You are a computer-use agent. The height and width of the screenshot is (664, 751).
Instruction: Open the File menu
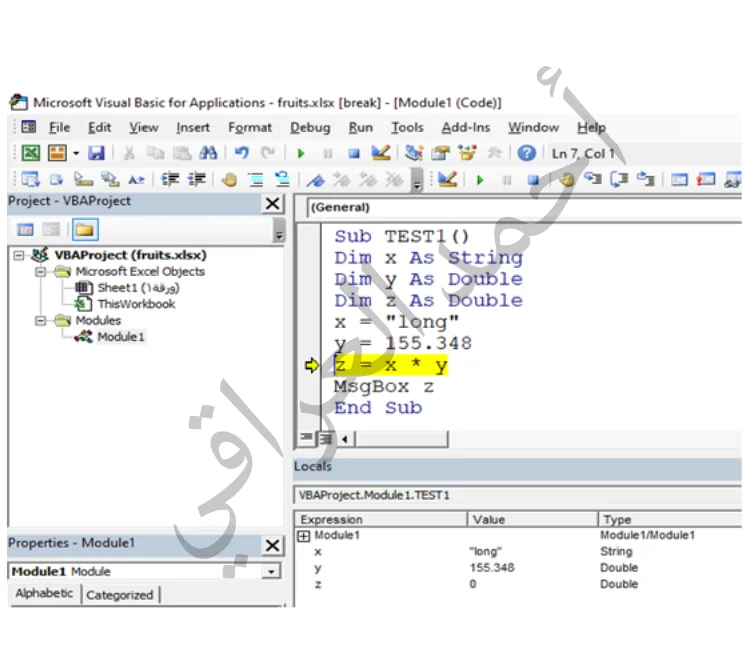click(60, 127)
